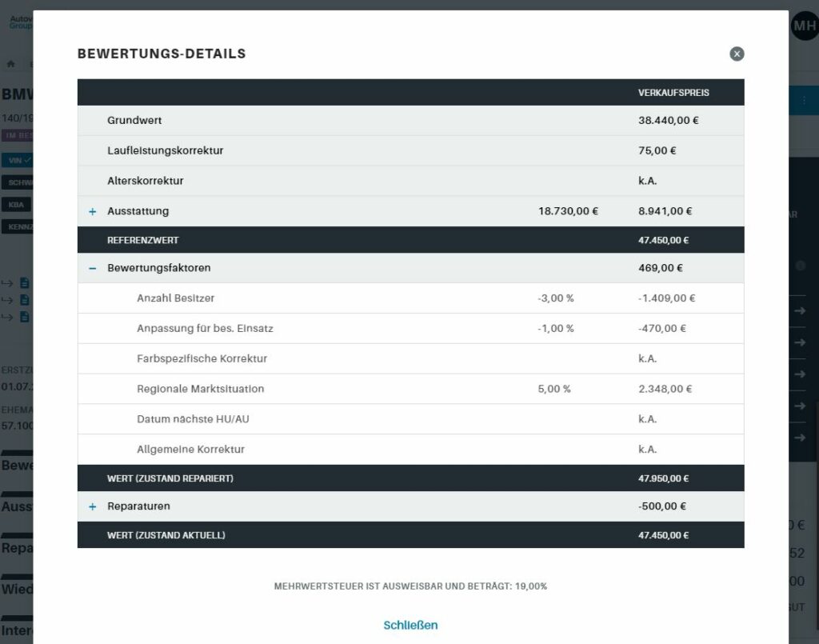Screen dimensions: 819x644
Task: Select the Datum nächste HU/AU label
Action: pyautogui.click(x=193, y=419)
